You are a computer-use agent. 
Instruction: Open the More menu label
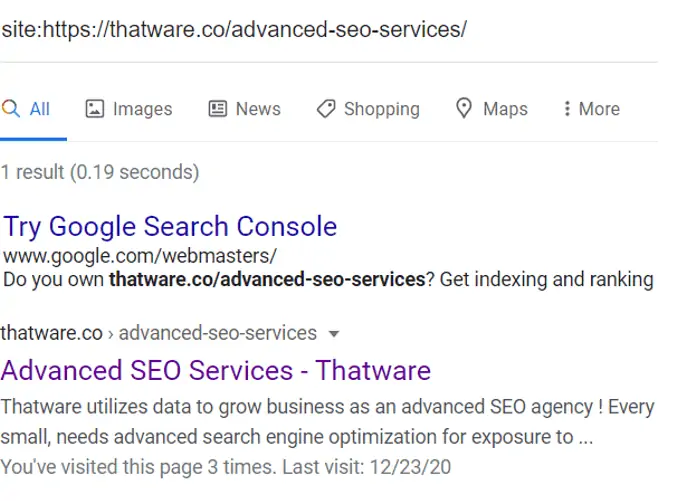pos(599,109)
